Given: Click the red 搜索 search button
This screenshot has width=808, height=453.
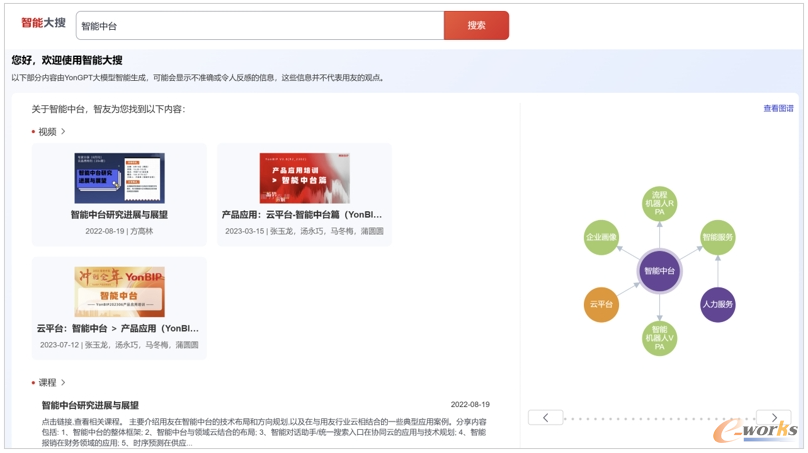Looking at the screenshot, I should coord(476,25).
